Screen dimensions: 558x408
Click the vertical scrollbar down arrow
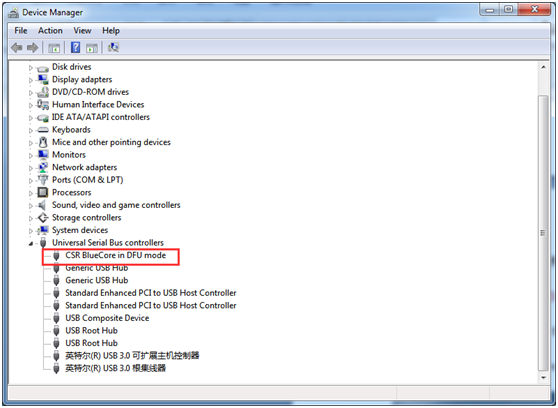543,377
